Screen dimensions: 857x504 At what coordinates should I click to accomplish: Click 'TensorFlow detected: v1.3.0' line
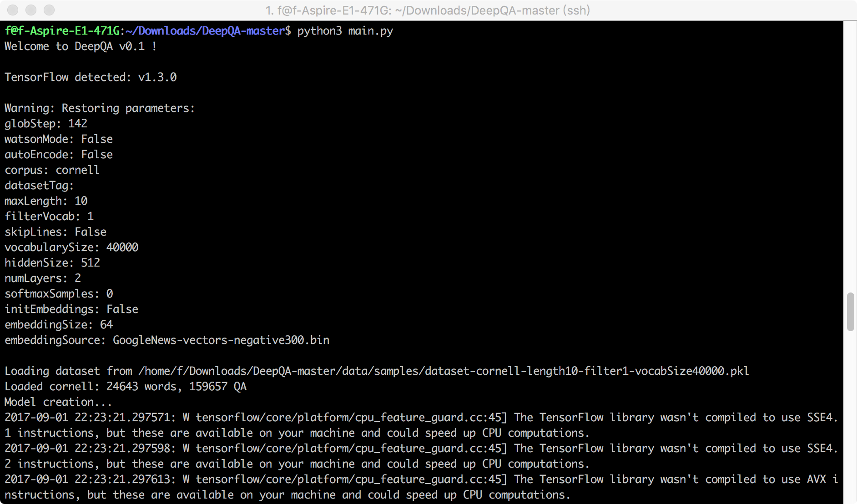point(91,77)
